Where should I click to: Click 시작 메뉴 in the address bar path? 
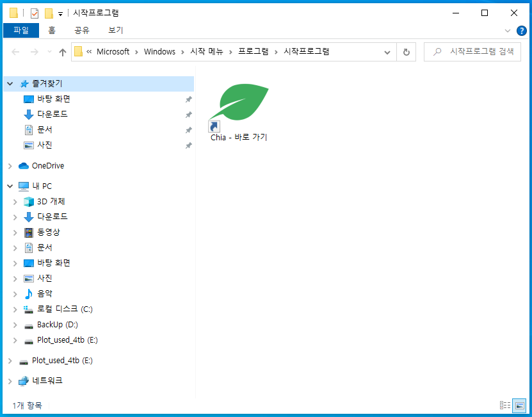click(x=207, y=52)
